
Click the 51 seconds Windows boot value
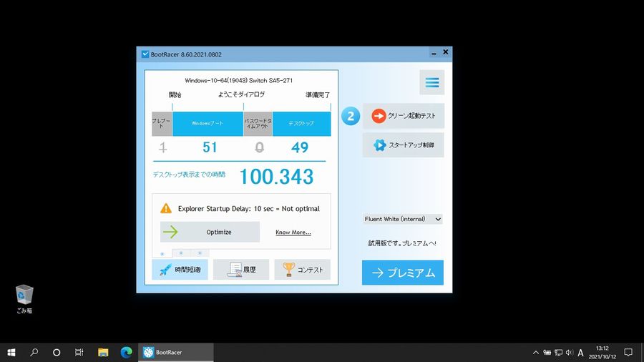pos(210,147)
